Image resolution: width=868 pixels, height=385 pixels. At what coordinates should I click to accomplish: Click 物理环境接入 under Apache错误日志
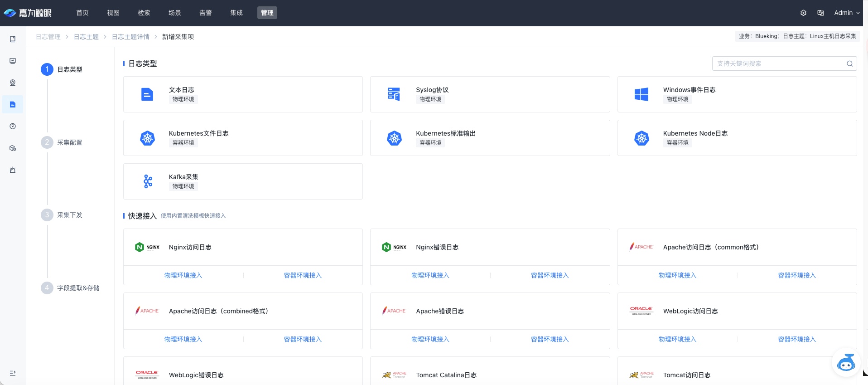click(x=430, y=339)
